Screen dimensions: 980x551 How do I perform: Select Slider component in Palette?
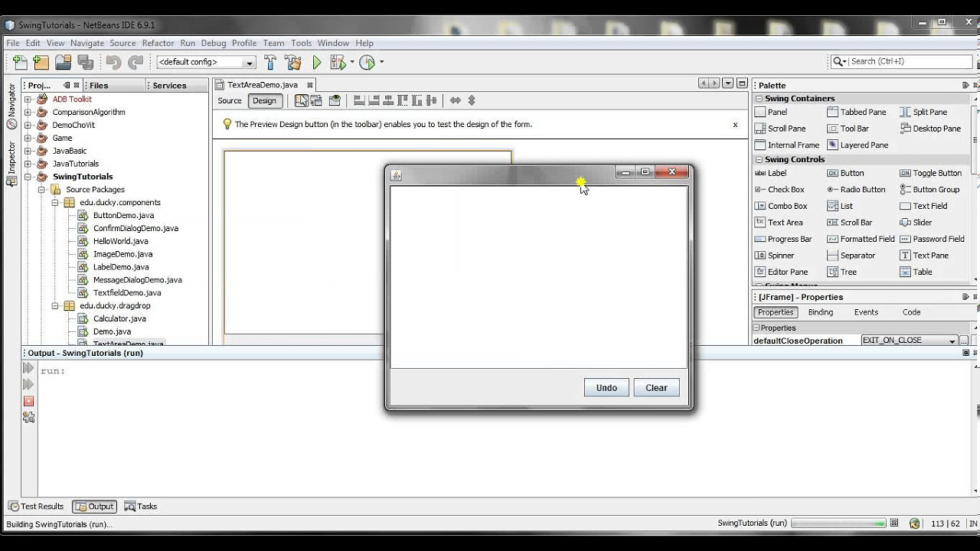coord(916,223)
